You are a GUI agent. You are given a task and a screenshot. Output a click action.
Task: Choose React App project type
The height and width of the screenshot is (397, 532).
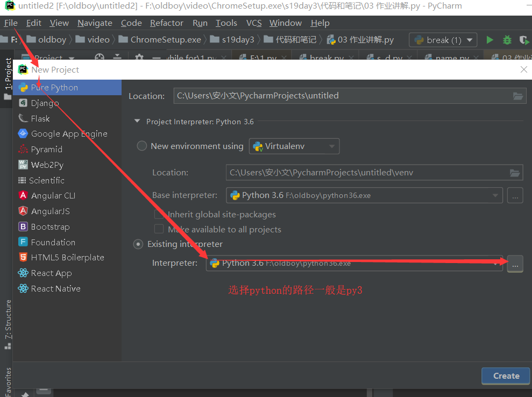67,273
